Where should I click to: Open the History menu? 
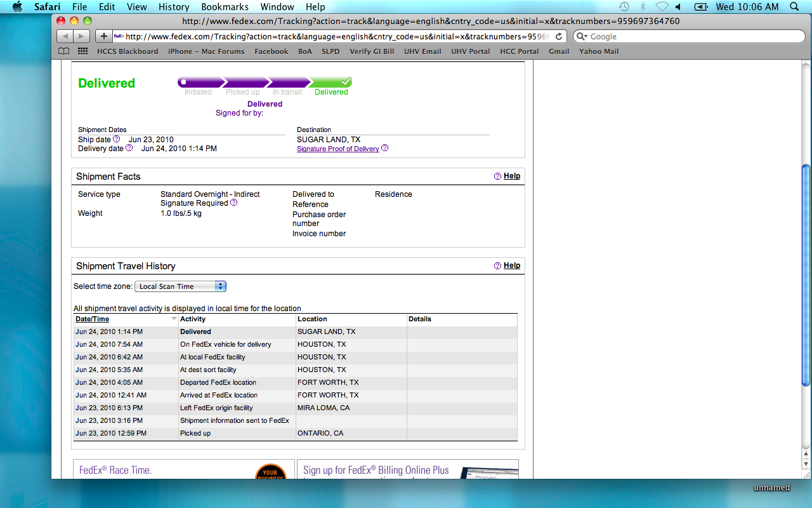174,7
